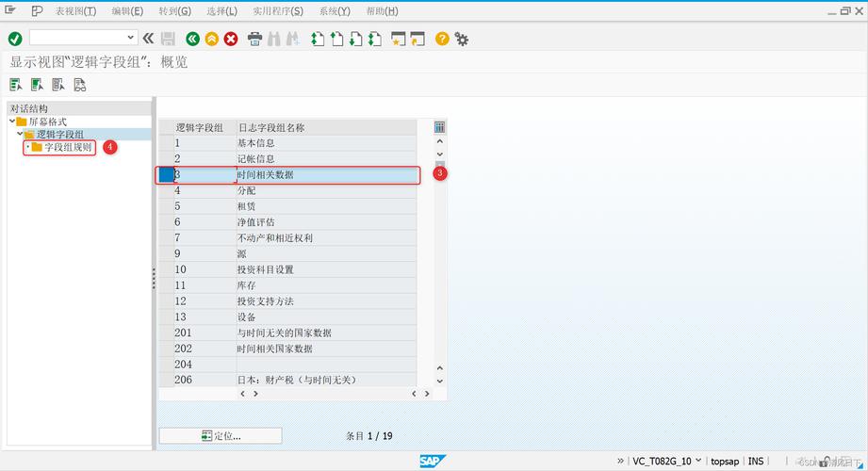Open the 转到(G) menu

pos(175,11)
